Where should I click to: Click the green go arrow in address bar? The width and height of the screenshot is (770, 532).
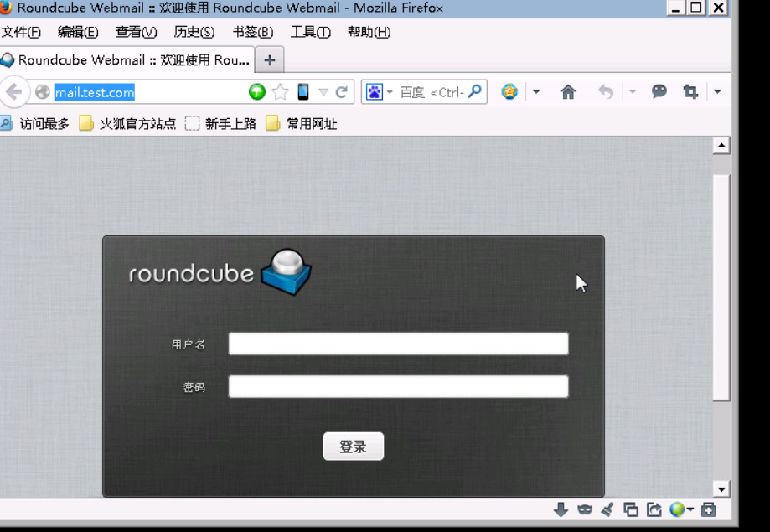pyautogui.click(x=257, y=92)
